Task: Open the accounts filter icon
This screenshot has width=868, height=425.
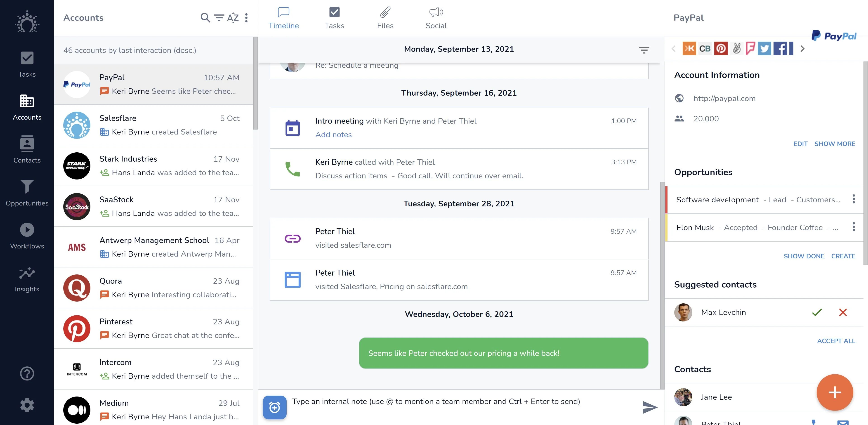Action: click(219, 18)
